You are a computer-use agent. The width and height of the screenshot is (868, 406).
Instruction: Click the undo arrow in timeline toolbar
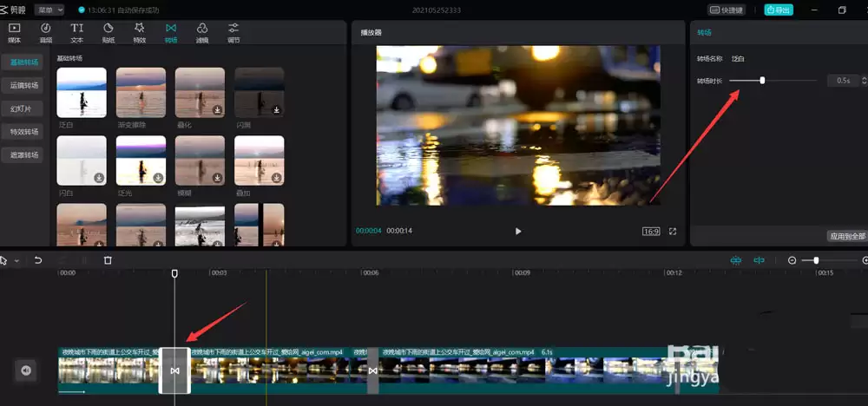(x=38, y=260)
